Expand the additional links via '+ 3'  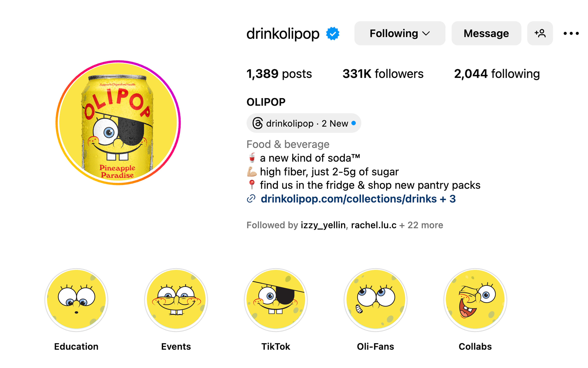448,199
